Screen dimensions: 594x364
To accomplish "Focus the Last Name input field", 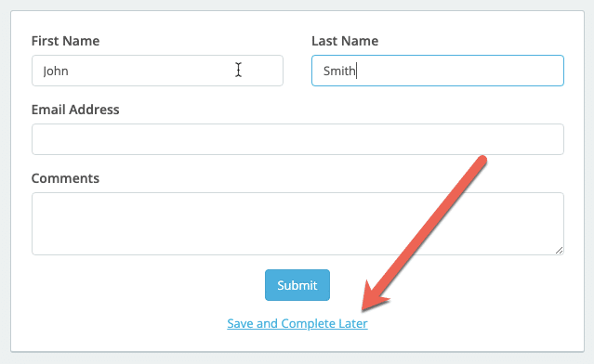I will pos(438,71).
